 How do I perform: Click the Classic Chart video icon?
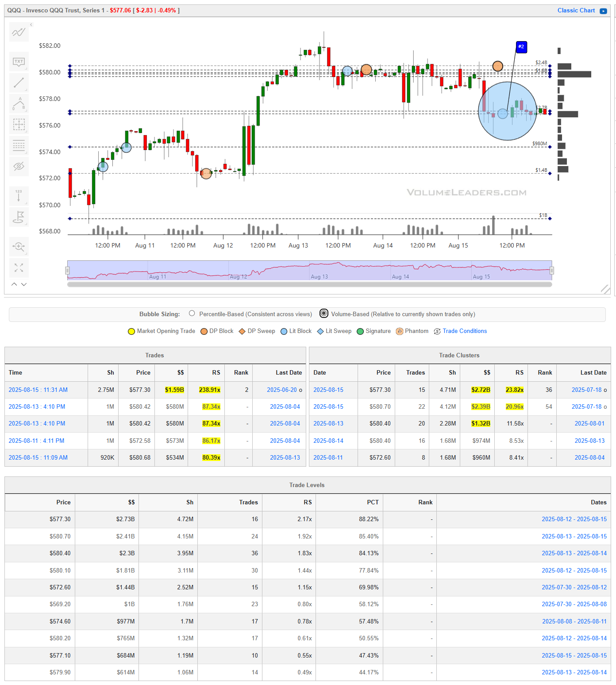(603, 11)
